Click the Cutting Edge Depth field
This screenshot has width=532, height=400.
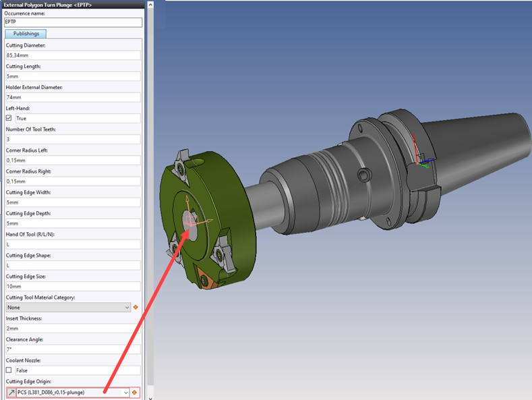tap(73, 223)
